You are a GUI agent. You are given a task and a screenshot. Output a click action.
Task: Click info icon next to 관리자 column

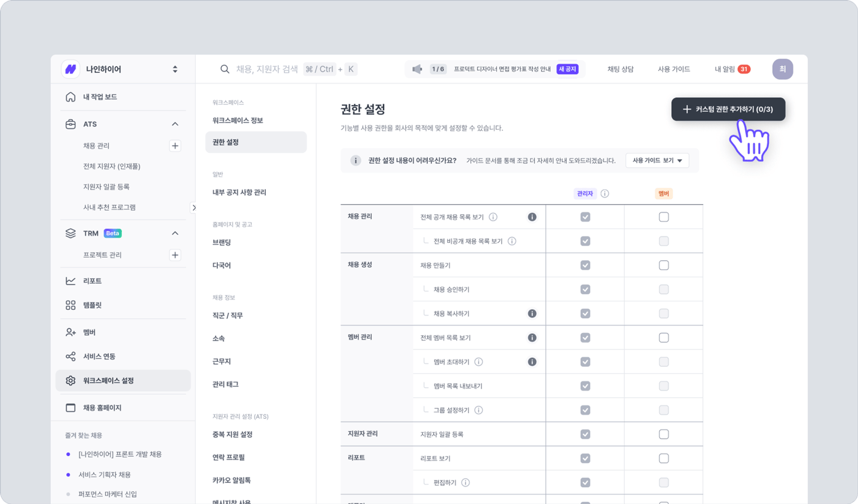(605, 194)
